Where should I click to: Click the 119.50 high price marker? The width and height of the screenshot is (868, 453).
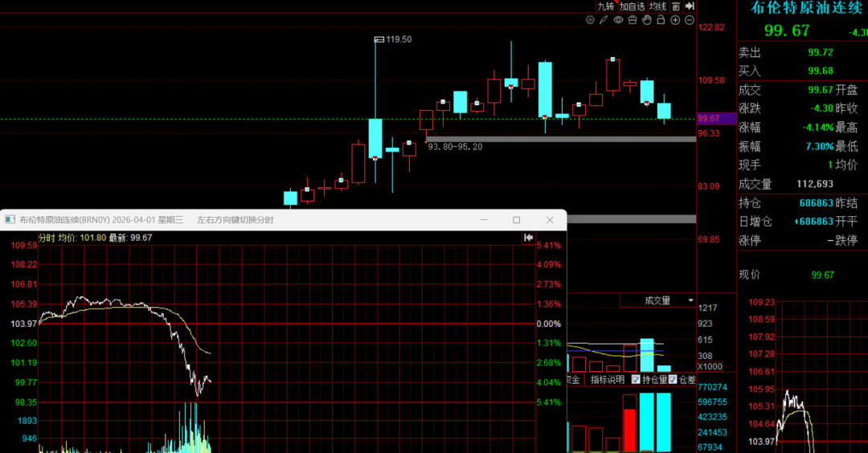click(x=394, y=39)
